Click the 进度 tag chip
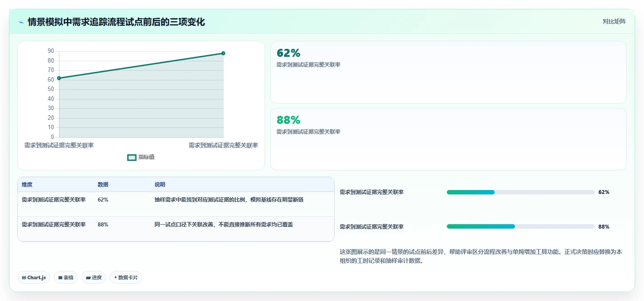The width and height of the screenshot is (644, 301). pyautogui.click(x=94, y=277)
